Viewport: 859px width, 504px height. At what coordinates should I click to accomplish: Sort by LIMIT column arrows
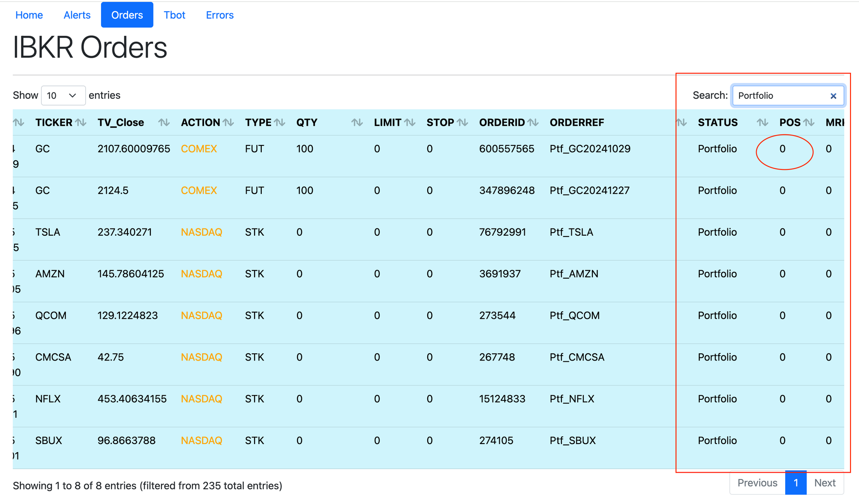[410, 123]
